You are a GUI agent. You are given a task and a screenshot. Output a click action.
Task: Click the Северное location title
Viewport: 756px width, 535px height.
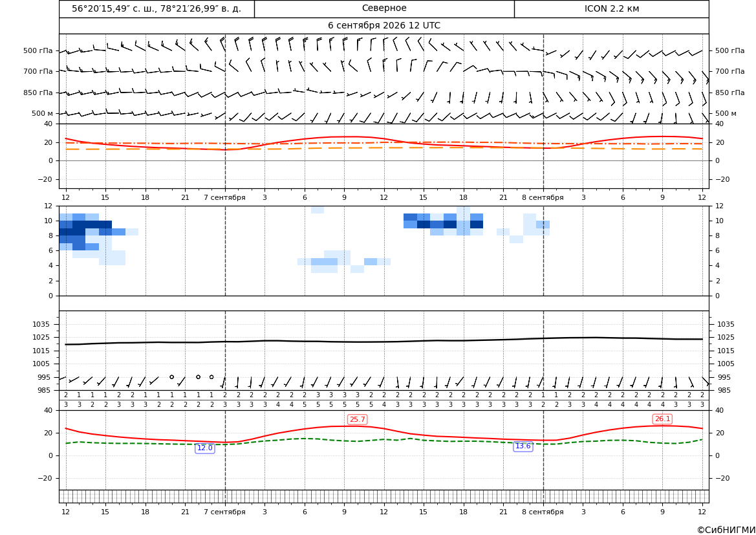pos(384,8)
